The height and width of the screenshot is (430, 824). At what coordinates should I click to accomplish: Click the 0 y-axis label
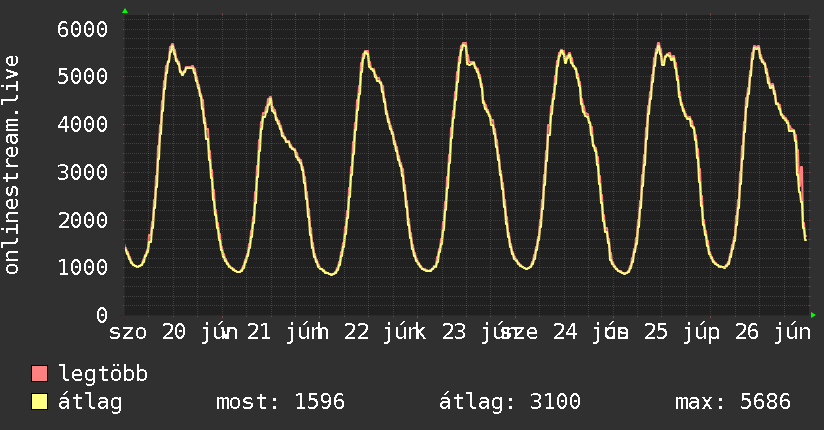tap(102, 315)
